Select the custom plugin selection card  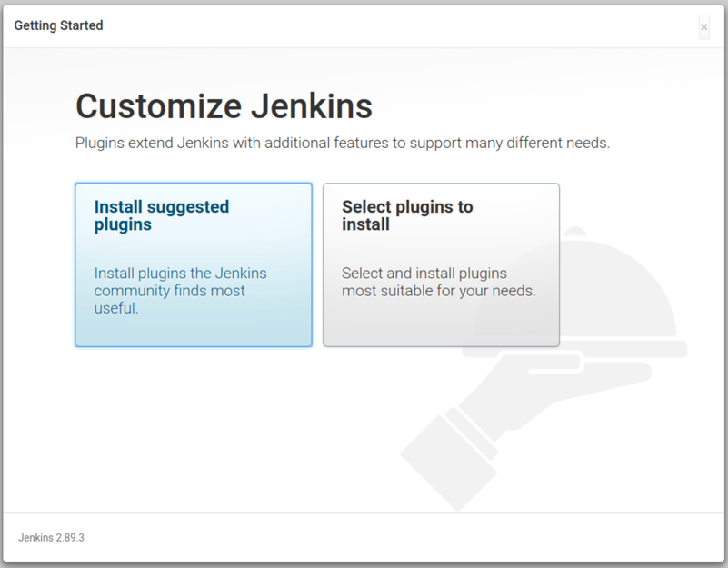coord(441,264)
